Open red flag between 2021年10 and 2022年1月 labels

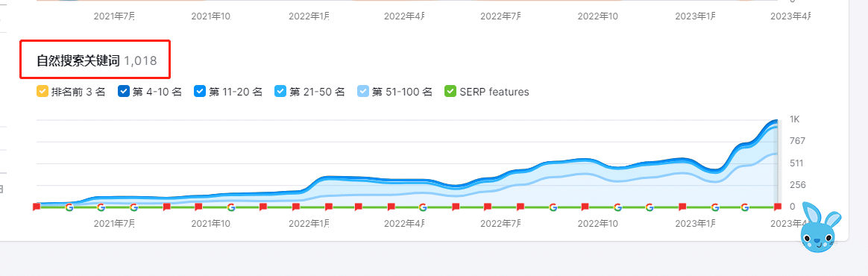click(x=263, y=207)
